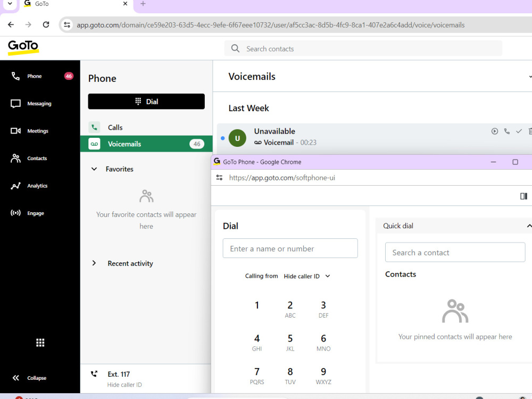This screenshot has height=399, width=532.
Task: Open the Calls list
Action: point(146,128)
